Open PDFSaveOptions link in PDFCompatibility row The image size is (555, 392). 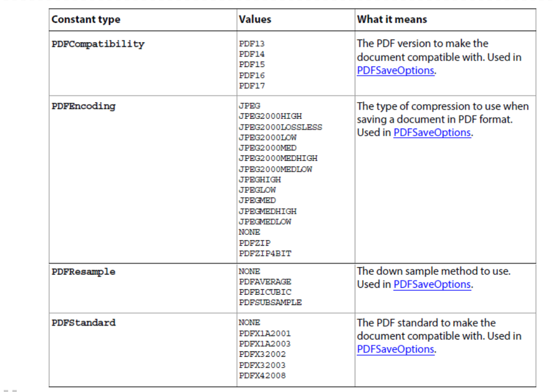395,71
